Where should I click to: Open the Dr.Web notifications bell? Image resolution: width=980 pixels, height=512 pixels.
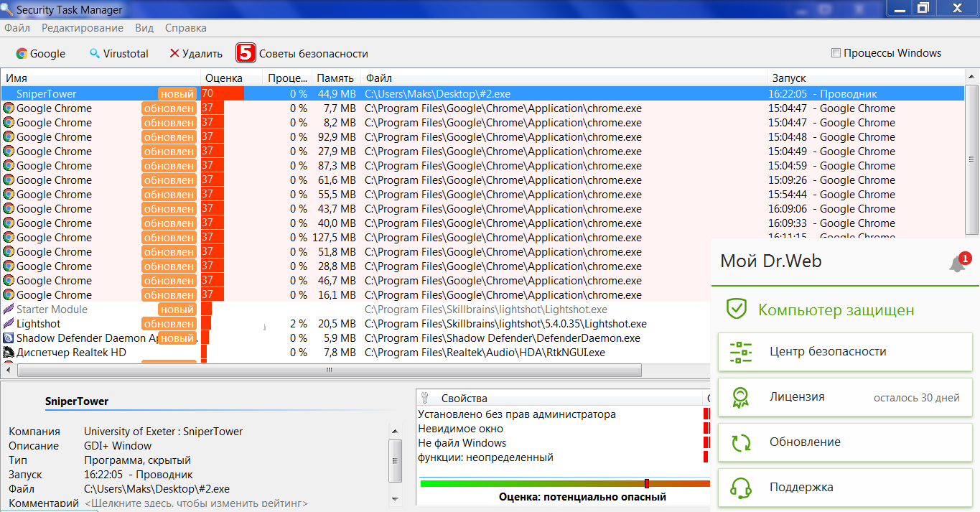click(958, 264)
